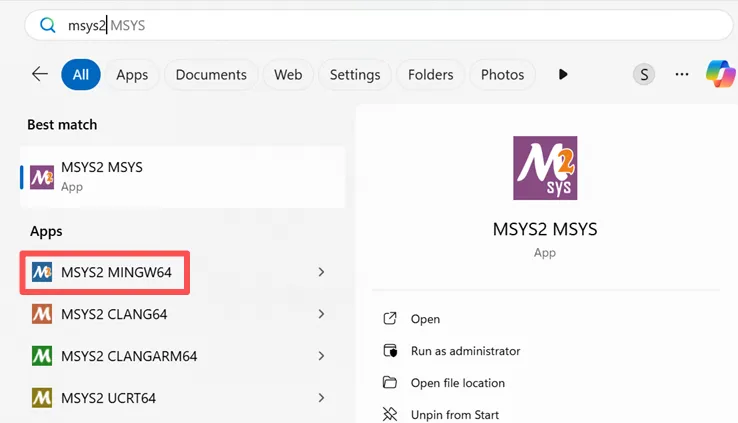The height and width of the screenshot is (423, 738).
Task: Click the Open file location folder icon
Action: 390,382
